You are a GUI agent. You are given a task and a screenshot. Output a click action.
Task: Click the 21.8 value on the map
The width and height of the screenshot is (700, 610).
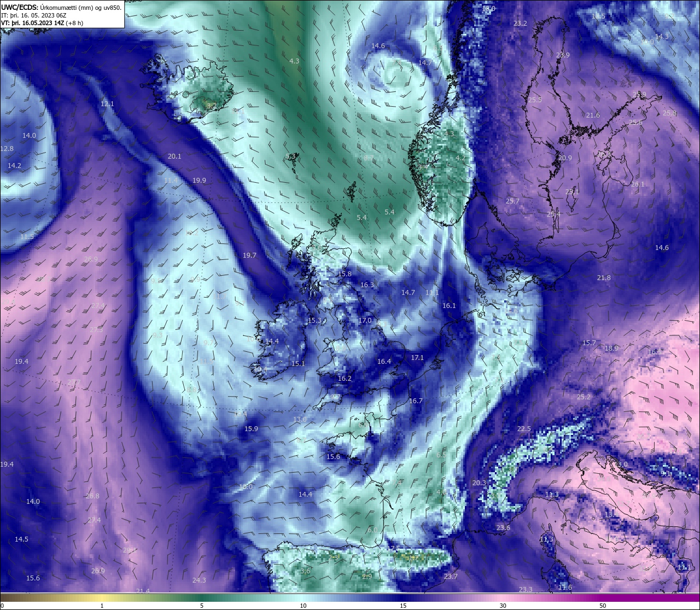click(x=604, y=278)
